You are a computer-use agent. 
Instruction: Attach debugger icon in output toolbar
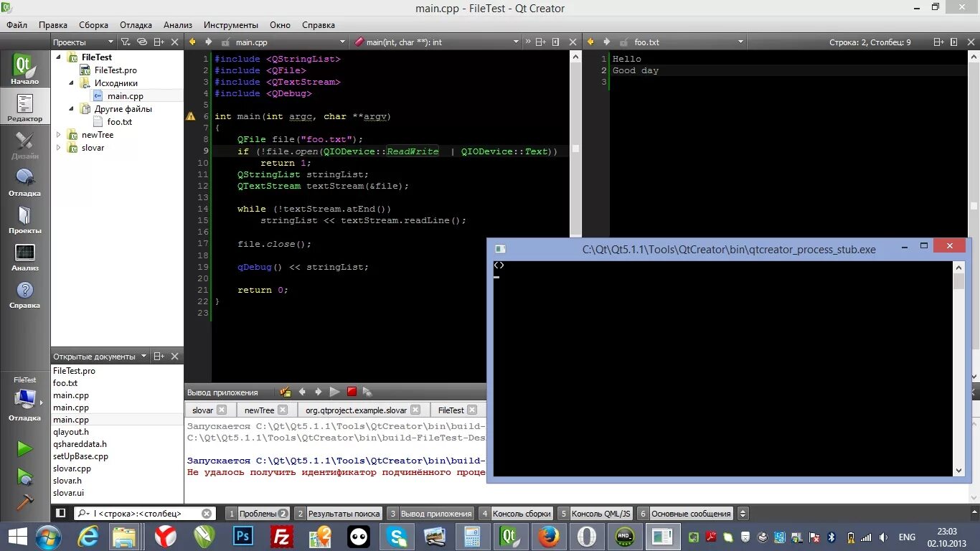[367, 392]
